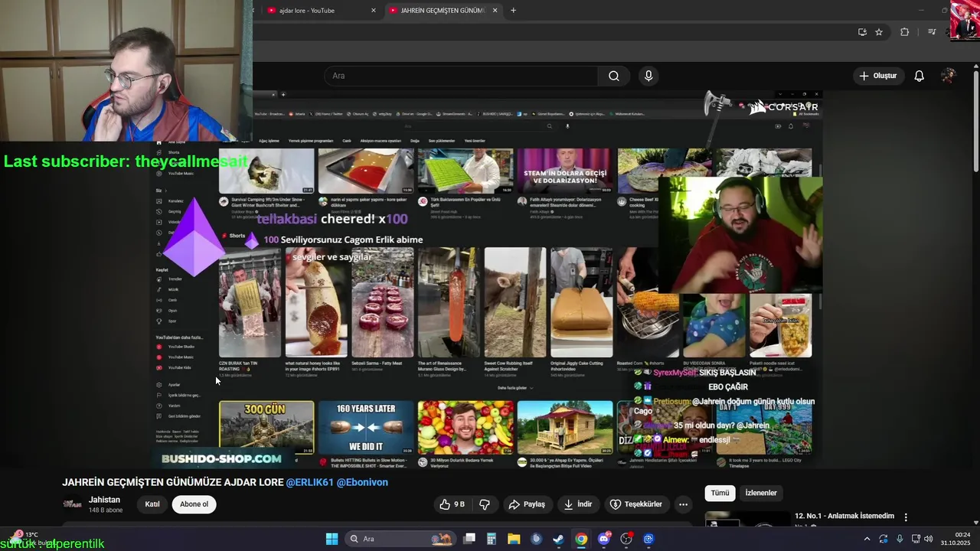Click the Teşekkürler thanks button
The height and width of the screenshot is (551, 980).
[635, 504]
